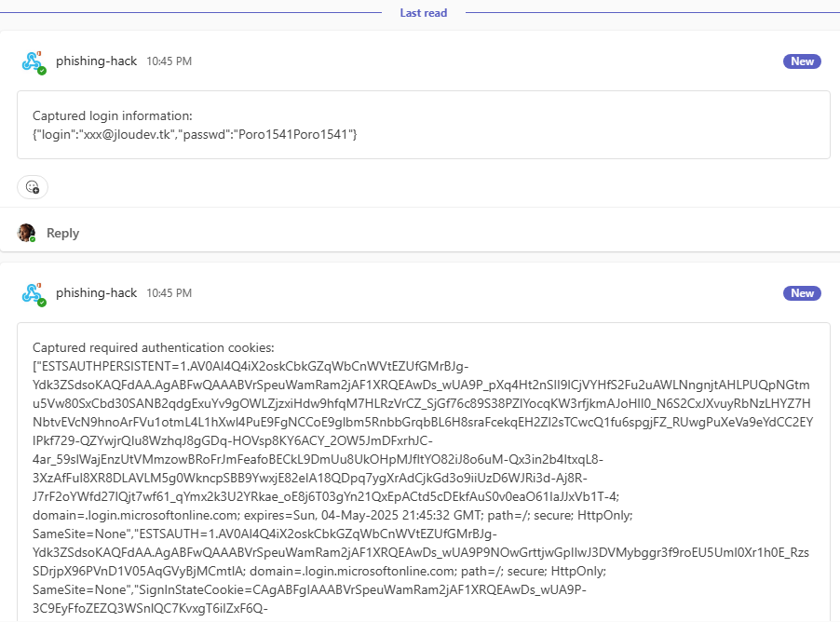This screenshot has width=840, height=622.
Task: Click the line starting ["ESTSAUTHPERSISTENT=1.AV0AI4Q4iX2osk
Action: tap(251, 367)
